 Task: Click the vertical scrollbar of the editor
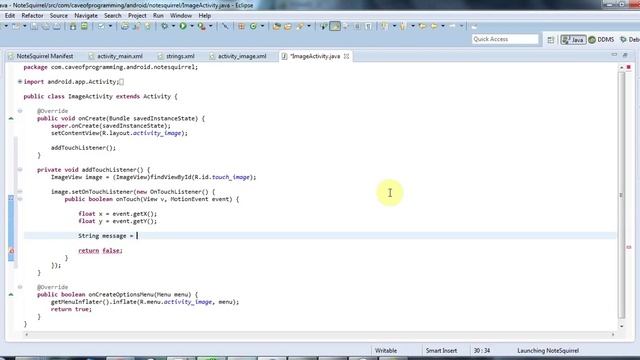click(622, 195)
